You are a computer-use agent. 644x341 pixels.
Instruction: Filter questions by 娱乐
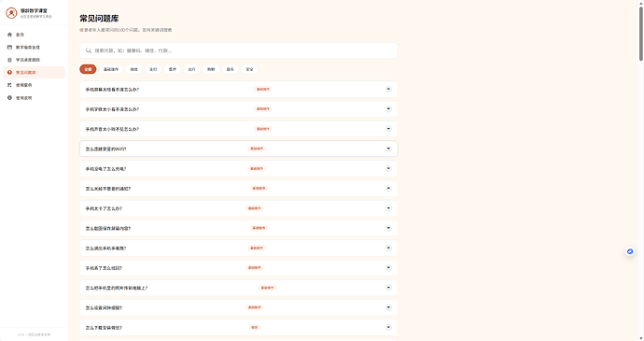coord(231,69)
